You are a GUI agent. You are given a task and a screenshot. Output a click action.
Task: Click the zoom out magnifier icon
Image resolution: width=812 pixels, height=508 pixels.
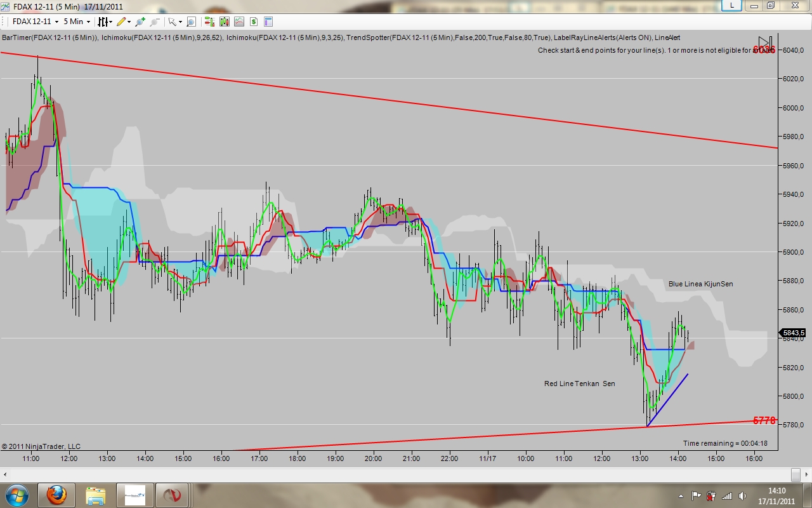coord(154,22)
